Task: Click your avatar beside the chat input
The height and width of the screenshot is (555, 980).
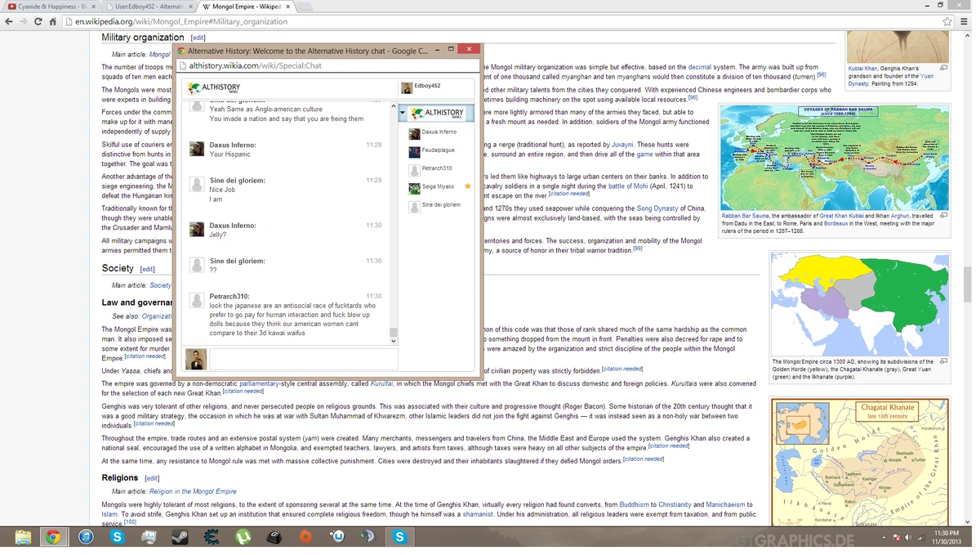Action: 196,359
